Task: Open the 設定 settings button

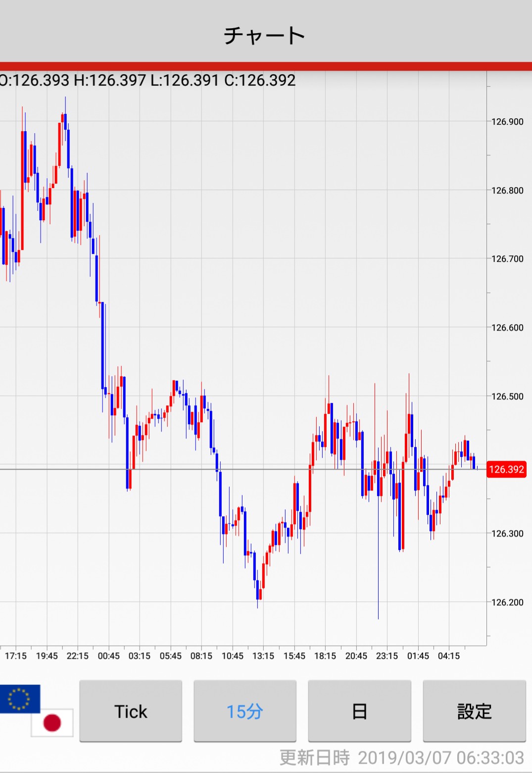Action: coord(474,711)
